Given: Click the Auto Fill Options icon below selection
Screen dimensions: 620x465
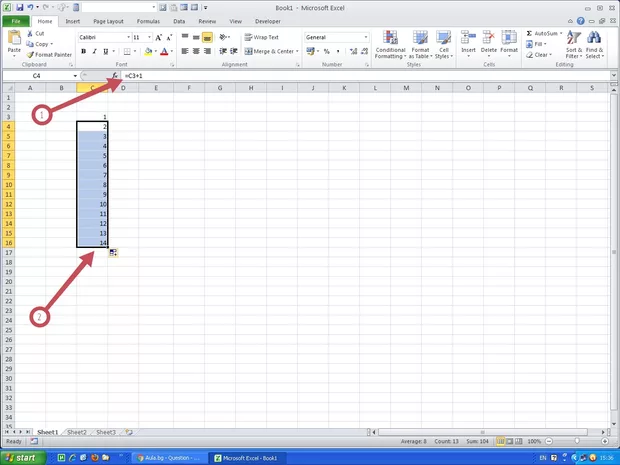Looking at the screenshot, I should 114,256.
